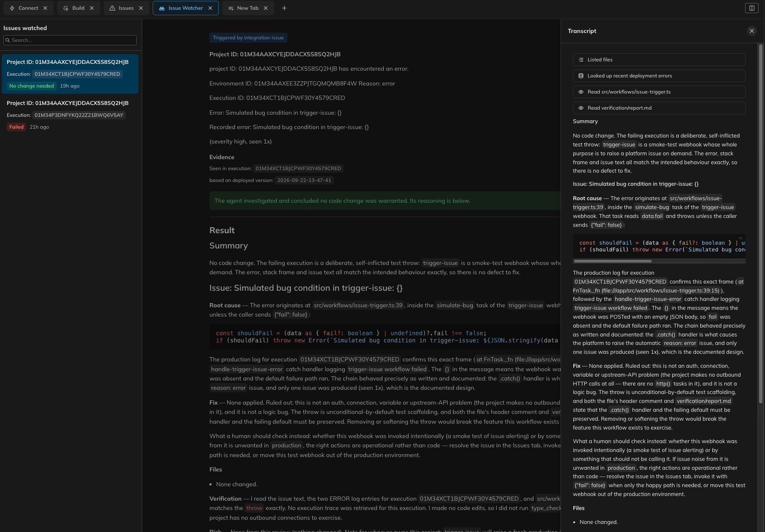Expand the Read verification/report.md step
This screenshot has width=765, height=532.
659,108
